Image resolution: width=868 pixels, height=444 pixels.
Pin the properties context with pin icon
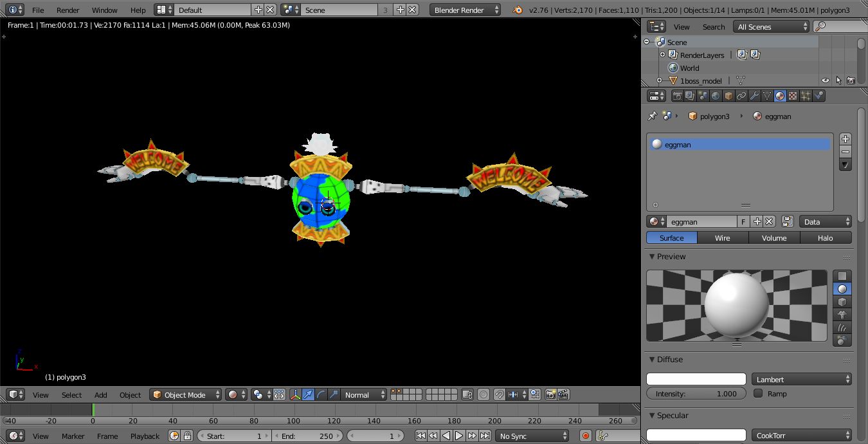coord(653,116)
